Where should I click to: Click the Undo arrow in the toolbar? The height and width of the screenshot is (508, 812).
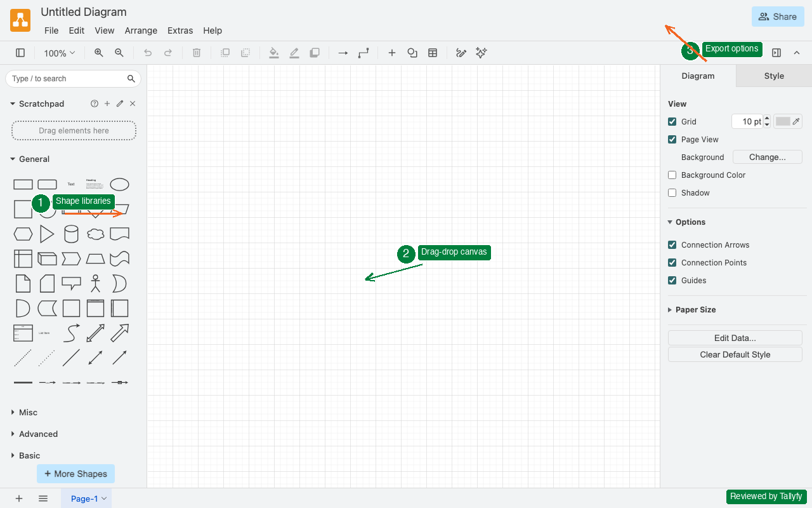[x=148, y=53]
